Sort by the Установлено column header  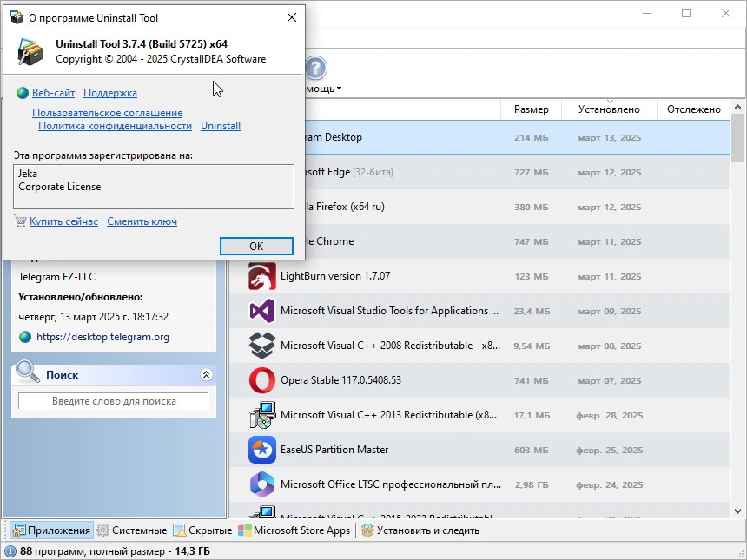[x=609, y=109]
